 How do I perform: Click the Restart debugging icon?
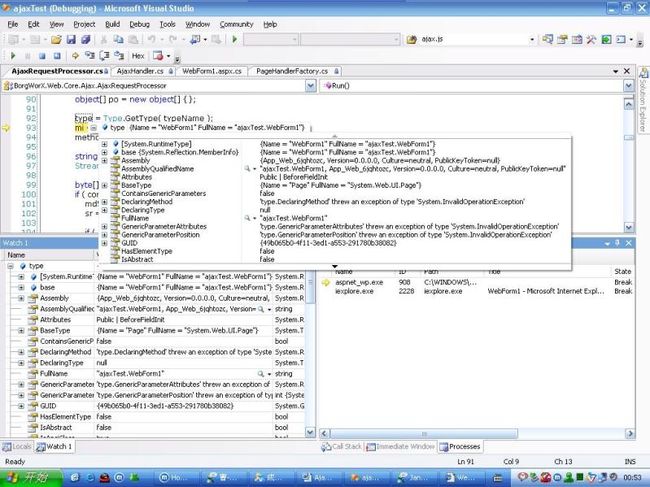point(57,56)
